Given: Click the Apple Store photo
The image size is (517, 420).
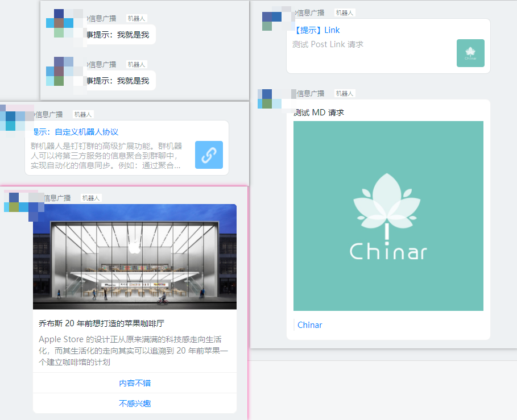Looking at the screenshot, I should (134, 256).
